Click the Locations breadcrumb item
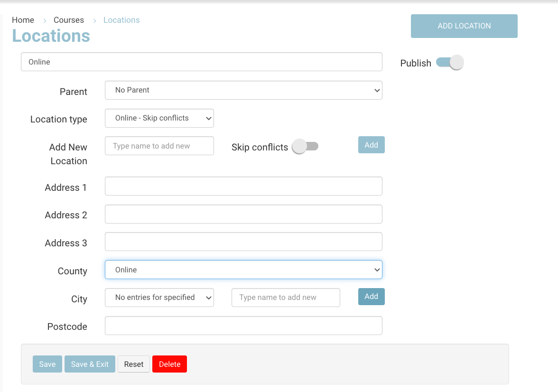This screenshot has height=392, width=558. click(x=121, y=20)
